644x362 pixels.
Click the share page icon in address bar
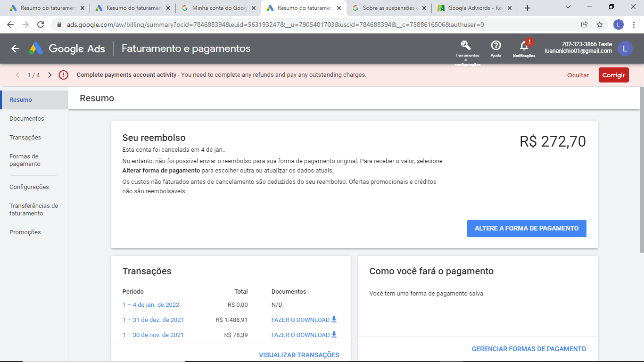[x=585, y=25]
